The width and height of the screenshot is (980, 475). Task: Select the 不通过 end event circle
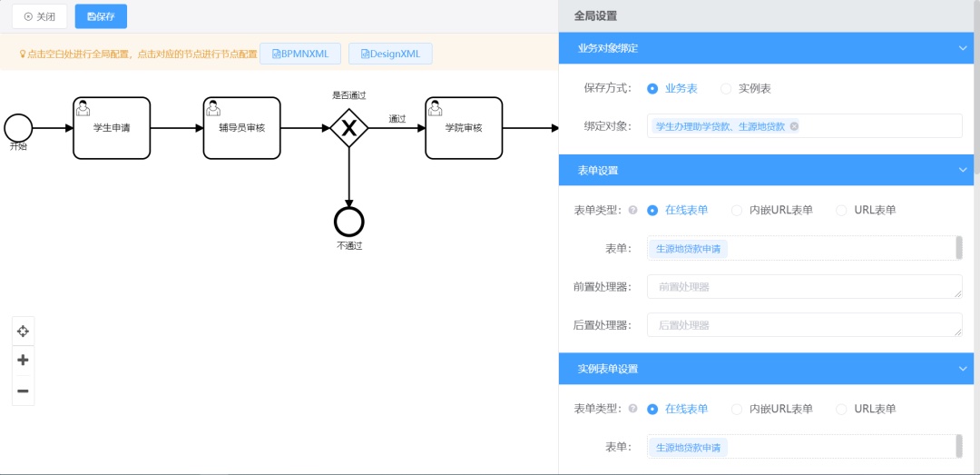coord(348,221)
